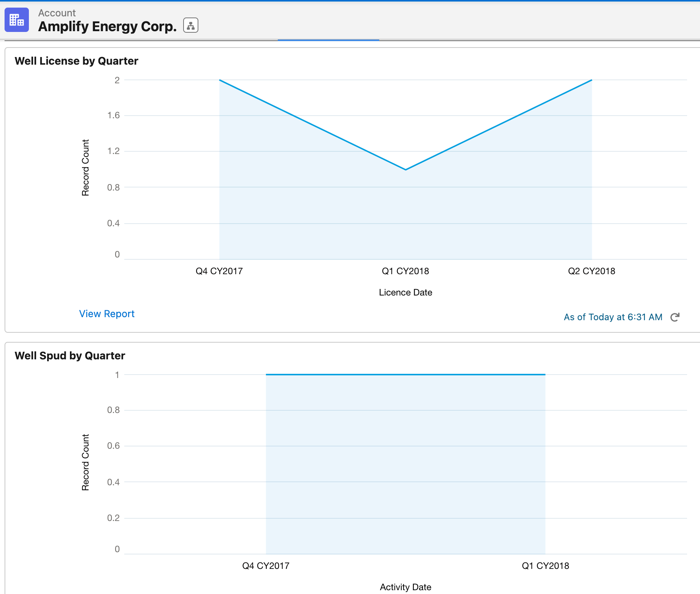
Task: Click the Q4 CY2017 axis label on license chart
Action: pos(220,271)
